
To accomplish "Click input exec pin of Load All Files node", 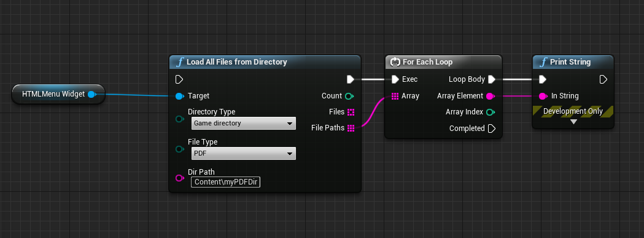I will tap(179, 79).
